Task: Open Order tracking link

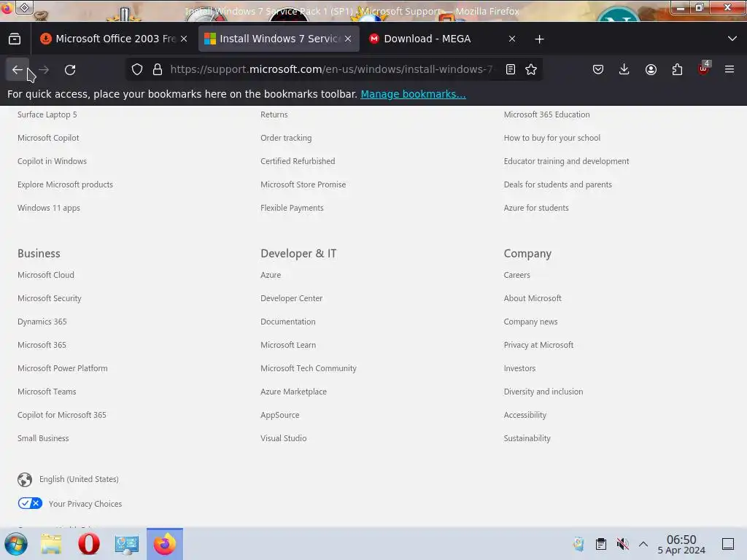Action: pyautogui.click(x=286, y=138)
